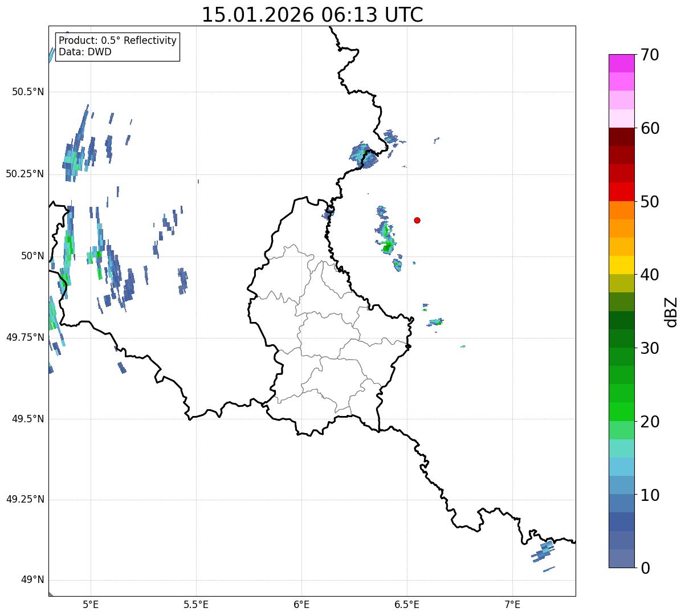Click the 50°N latitude label
Image resolution: width=685 pixels, height=616 pixels.
[x=32, y=256]
